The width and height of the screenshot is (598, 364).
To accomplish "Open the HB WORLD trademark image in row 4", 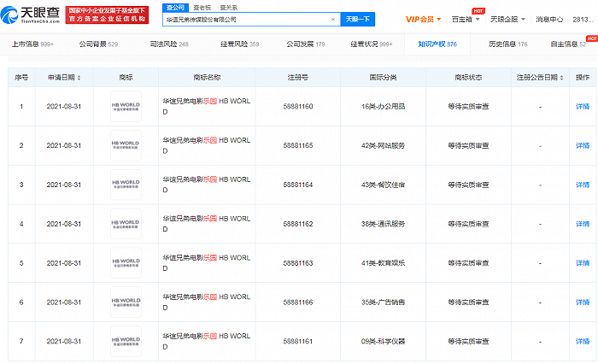I will click(x=126, y=223).
